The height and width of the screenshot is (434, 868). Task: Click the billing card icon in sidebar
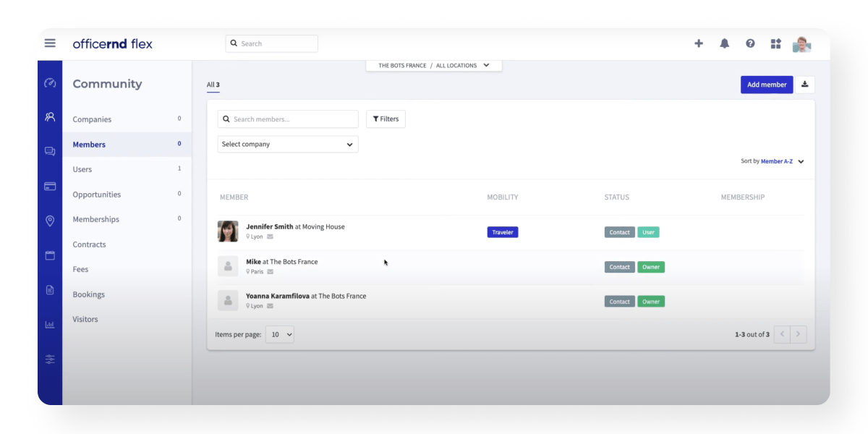click(x=50, y=186)
